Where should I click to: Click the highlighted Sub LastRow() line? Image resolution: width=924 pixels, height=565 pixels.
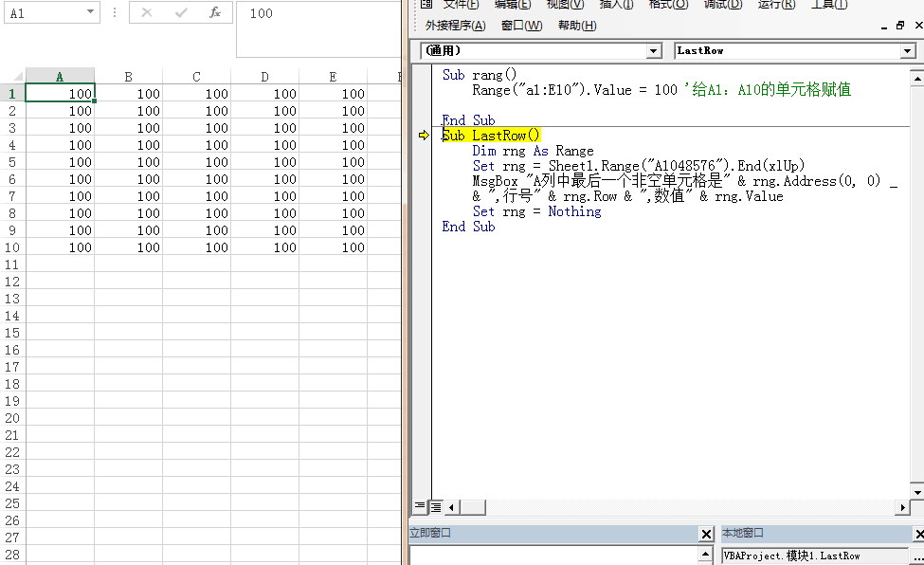pos(491,136)
